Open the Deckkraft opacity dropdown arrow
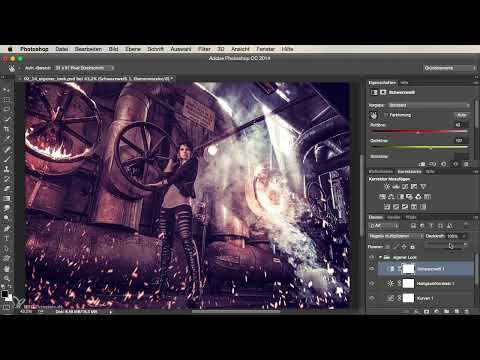 (464, 236)
